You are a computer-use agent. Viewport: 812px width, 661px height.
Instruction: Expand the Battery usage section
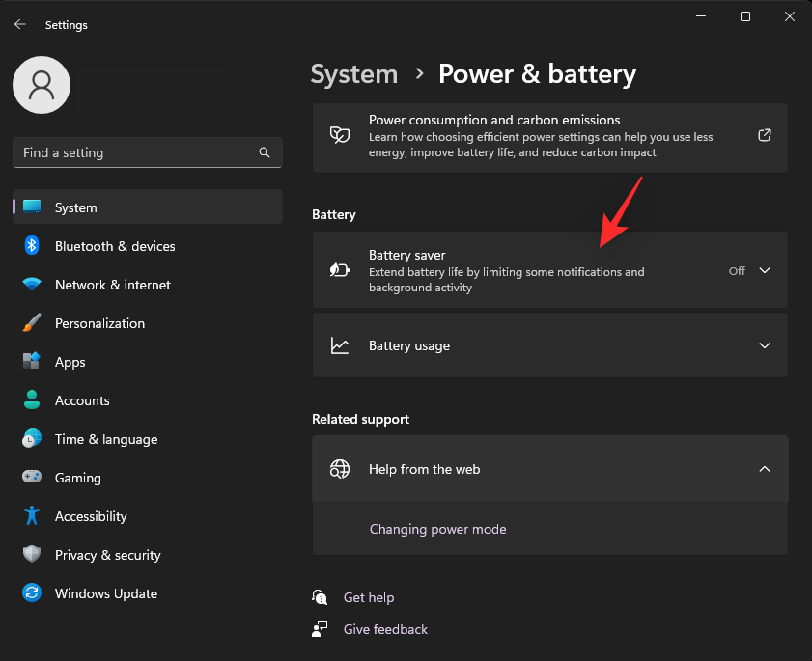coord(764,345)
